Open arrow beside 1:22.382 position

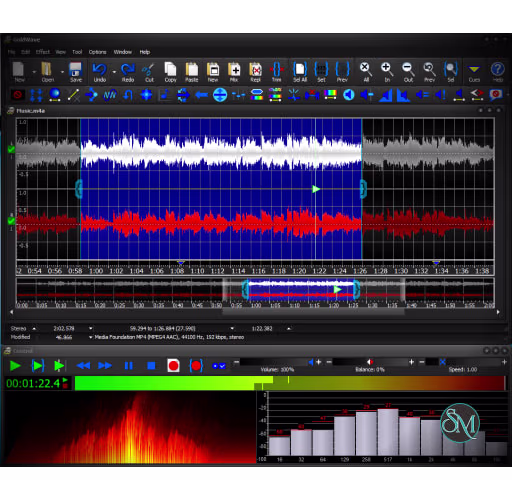point(289,329)
